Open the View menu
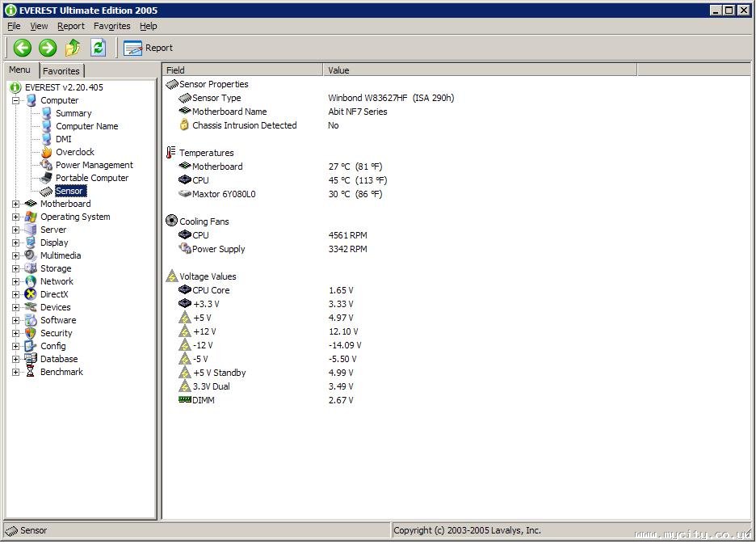This screenshot has height=544, width=756. click(39, 26)
